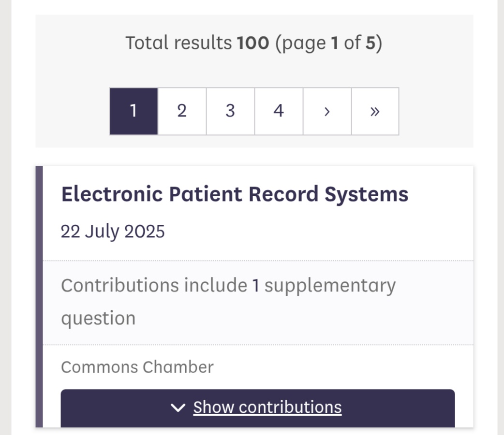Click the word question in contributions summary
Image resolution: width=504 pixels, height=435 pixels.
point(98,319)
